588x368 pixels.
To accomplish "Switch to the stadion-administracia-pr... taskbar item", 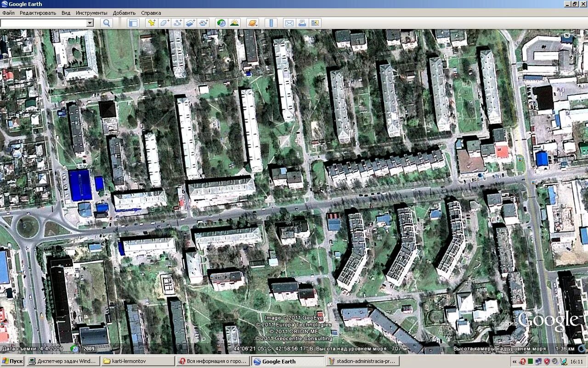I will [363, 361].
